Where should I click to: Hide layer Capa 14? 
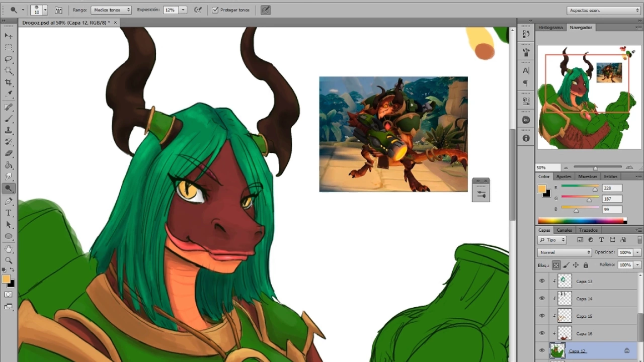pyautogui.click(x=542, y=299)
